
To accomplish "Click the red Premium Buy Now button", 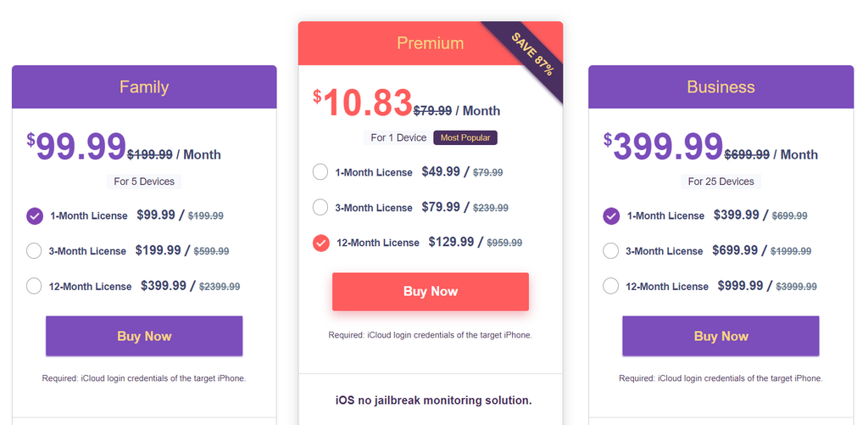I will 431,292.
